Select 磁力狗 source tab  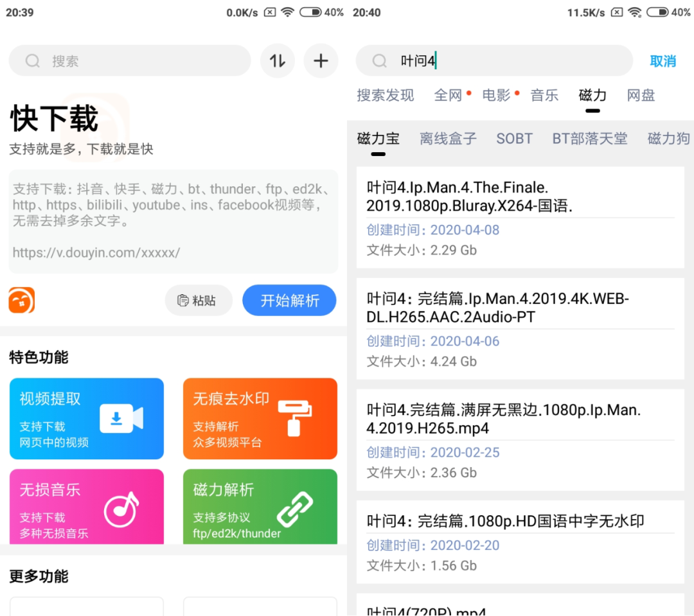pyautogui.click(x=669, y=139)
